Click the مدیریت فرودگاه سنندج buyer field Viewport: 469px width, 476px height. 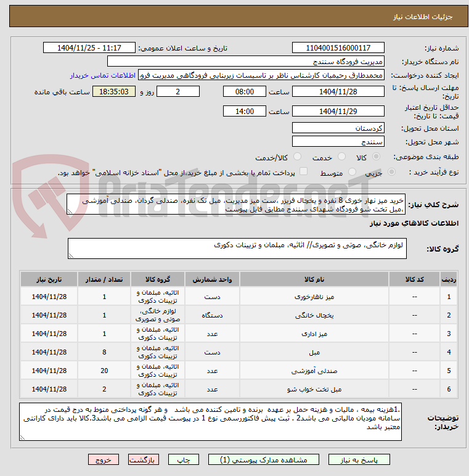(x=246, y=61)
